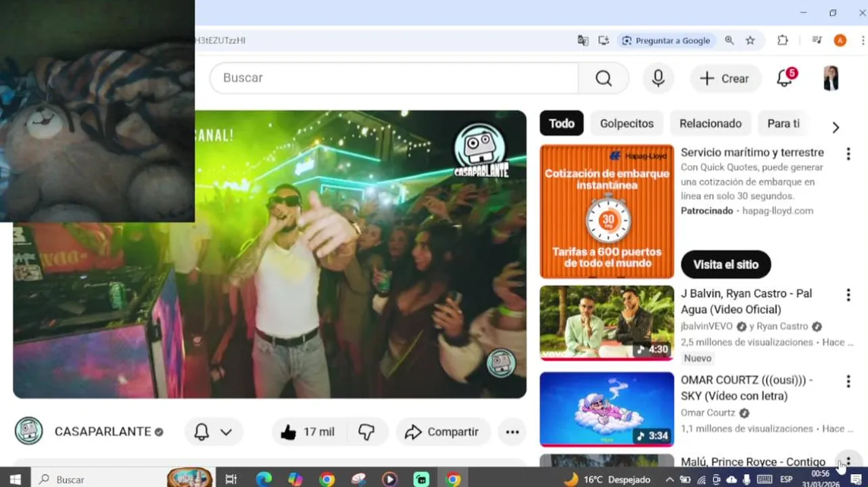Open options for OMAR COURTZ SKY video
This screenshot has height=487, width=868.
tap(848, 381)
